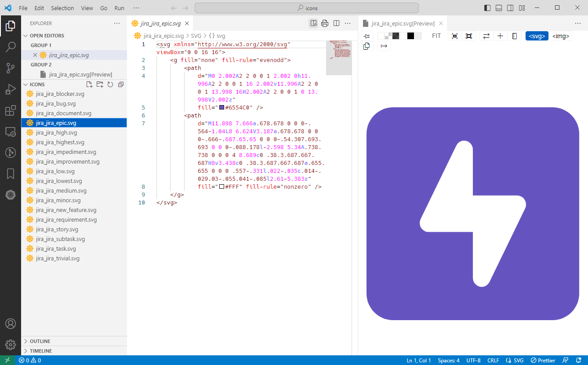This screenshot has height=365, width=588.
Task: Open Explorer Views and More Actions ellipsis
Action: pos(116,23)
